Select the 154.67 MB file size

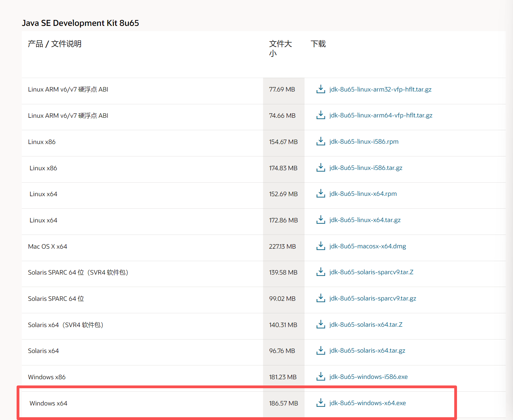coord(283,142)
